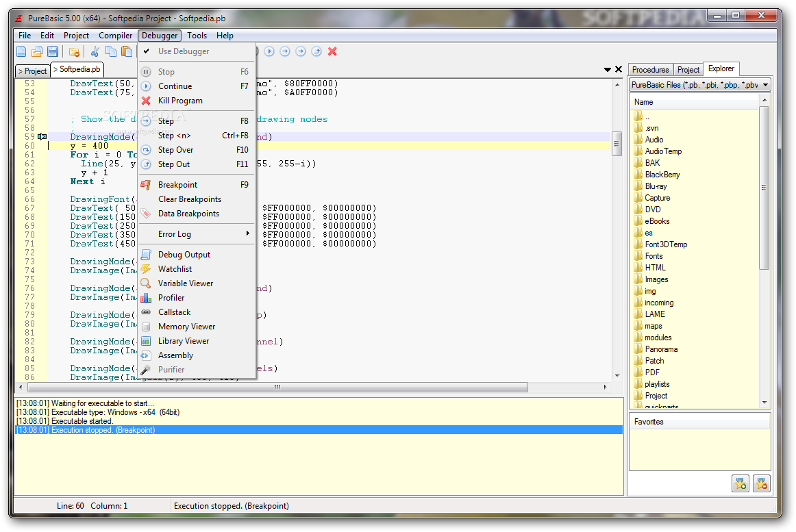Open Data Breakpoints menu entry
Image resolution: width=796 pixels, height=532 pixels.
pyautogui.click(x=197, y=214)
